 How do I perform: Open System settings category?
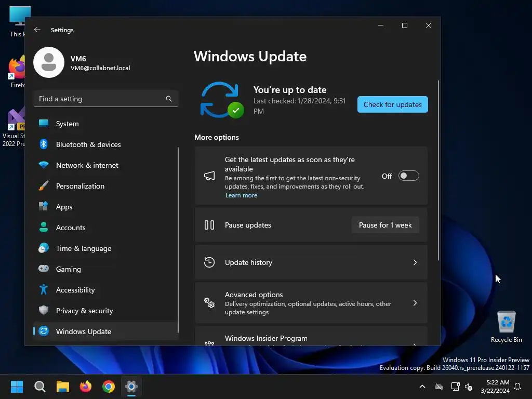pyautogui.click(x=106, y=124)
